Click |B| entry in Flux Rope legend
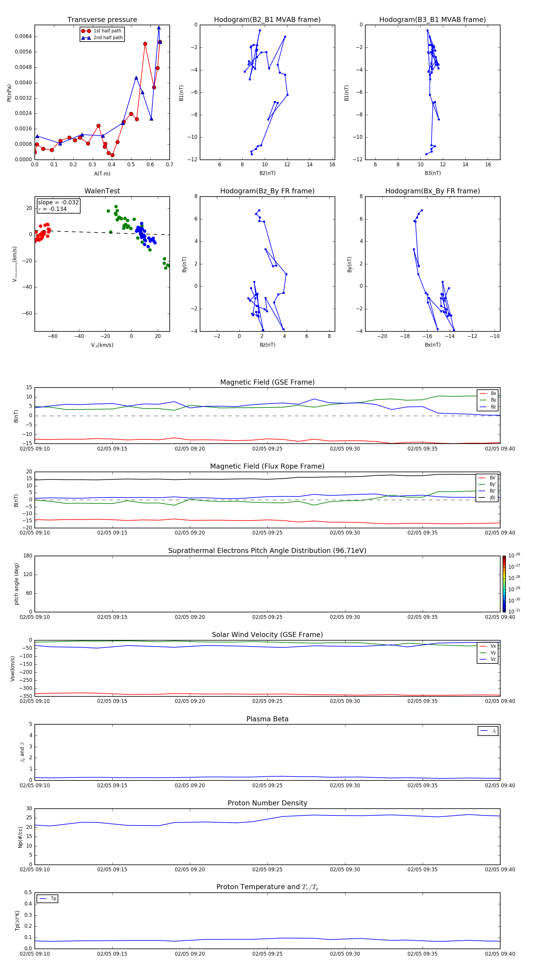The image size is (535, 980). point(487,498)
